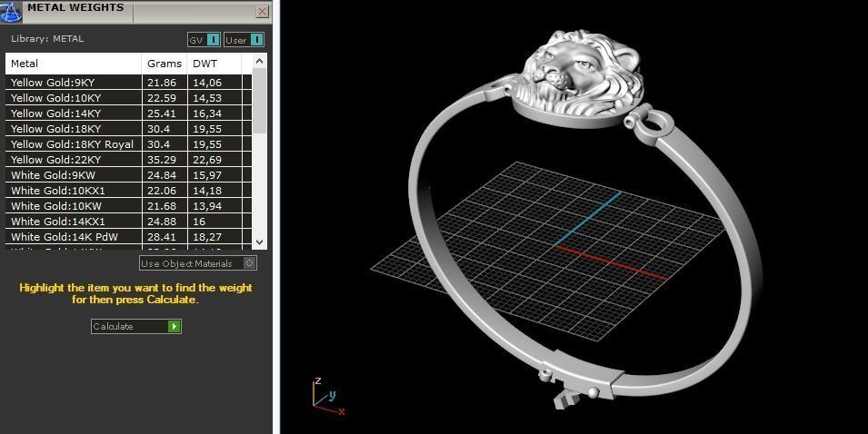Select the Yellow Gold:18KY row
This screenshot has height=434, width=868.
pyautogui.click(x=128, y=129)
